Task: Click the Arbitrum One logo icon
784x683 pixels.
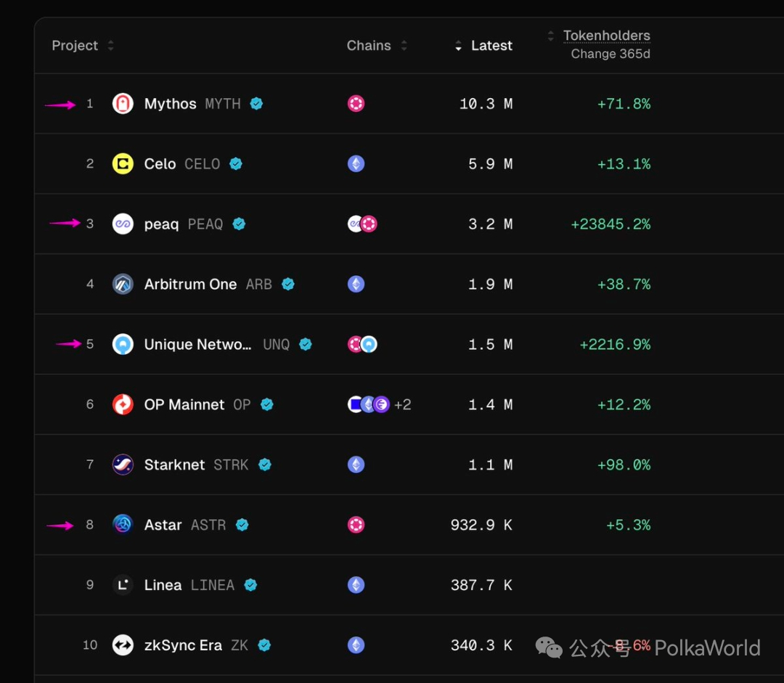Action: pos(123,285)
